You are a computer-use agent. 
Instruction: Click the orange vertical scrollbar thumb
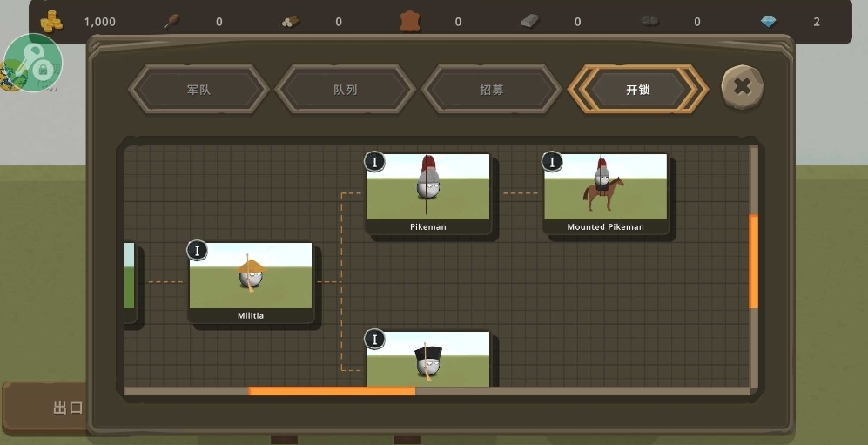754,261
